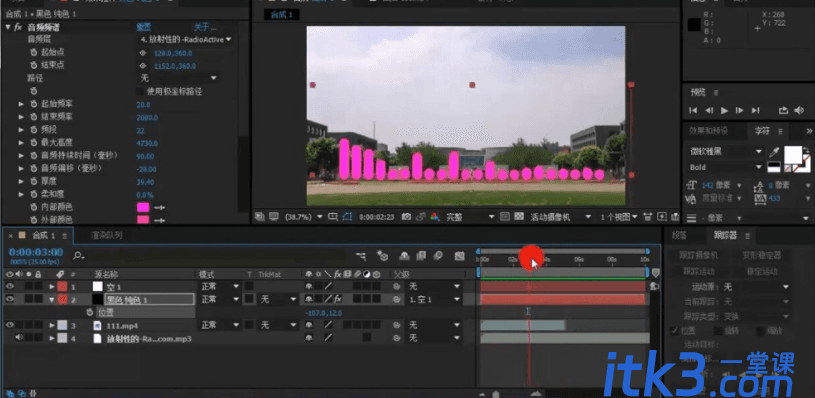Click the eyedropper beside 内部颜色 swatch
815x398 pixels.
click(x=159, y=208)
